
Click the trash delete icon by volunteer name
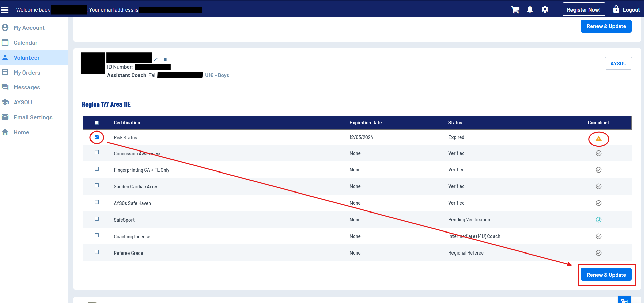pyautogui.click(x=165, y=59)
